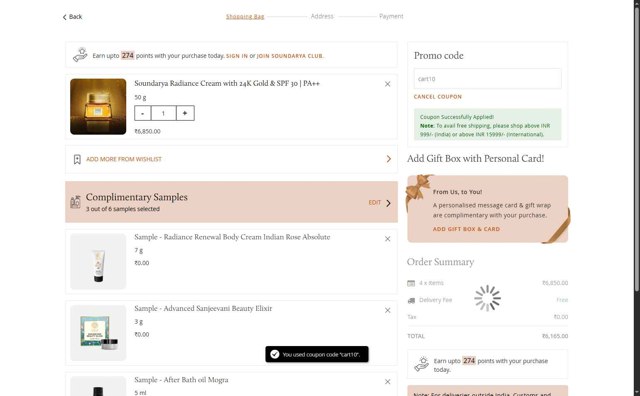Click the checkmark icon in coupon toast
640x396 pixels.
[x=275, y=354]
